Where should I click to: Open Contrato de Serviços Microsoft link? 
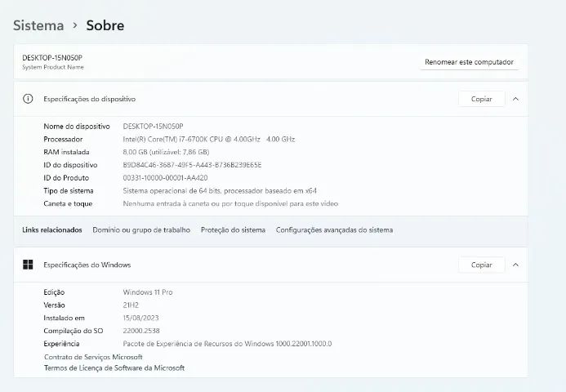coord(93,357)
